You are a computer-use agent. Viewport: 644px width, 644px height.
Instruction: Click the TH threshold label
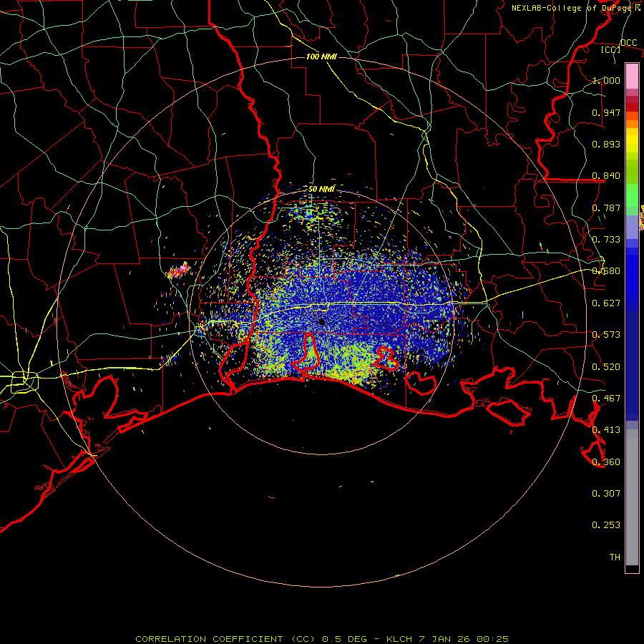615,557
